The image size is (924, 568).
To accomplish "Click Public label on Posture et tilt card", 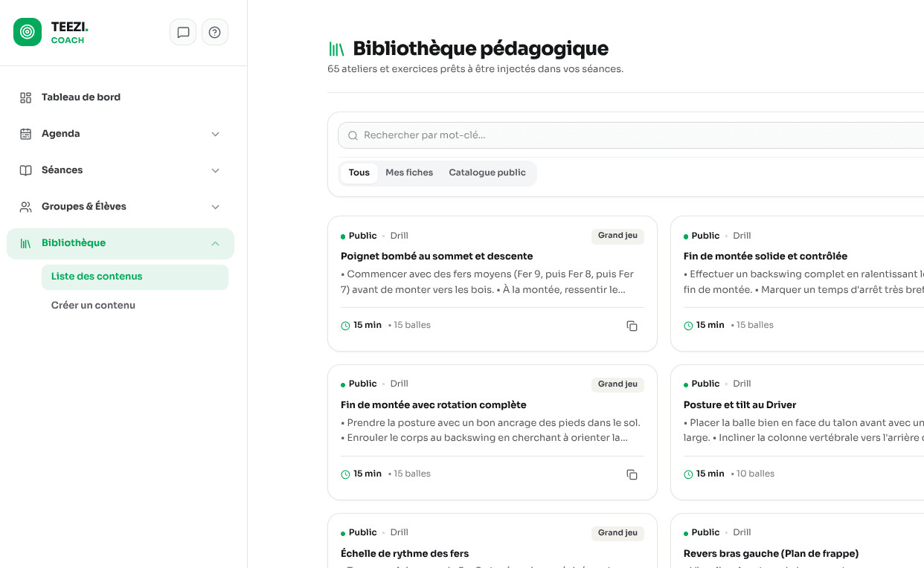I will click(x=705, y=384).
